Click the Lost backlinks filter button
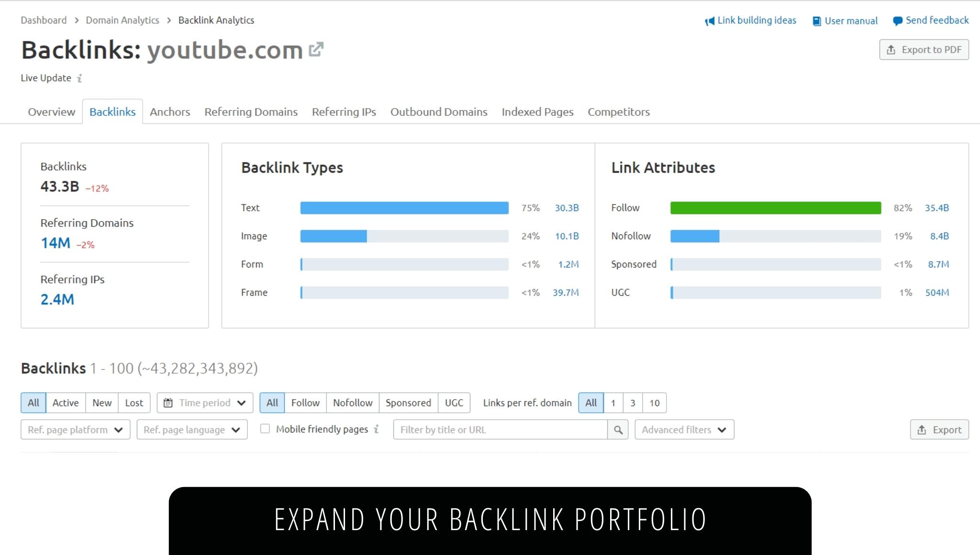This screenshot has width=980, height=555. pos(134,402)
